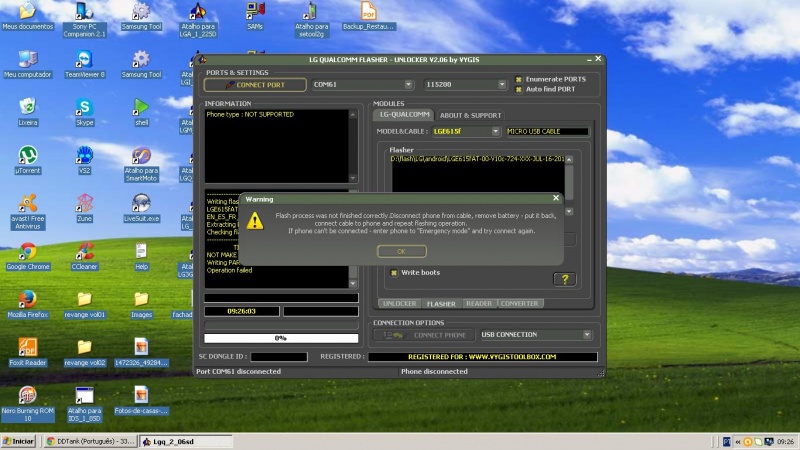Viewport: 800px width, 450px height.
Task: Switch to the CONVERTER tab
Action: click(x=519, y=304)
